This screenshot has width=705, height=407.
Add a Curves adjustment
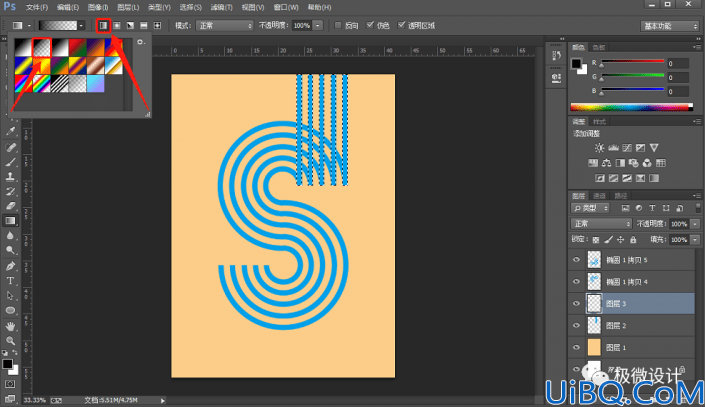click(x=627, y=148)
